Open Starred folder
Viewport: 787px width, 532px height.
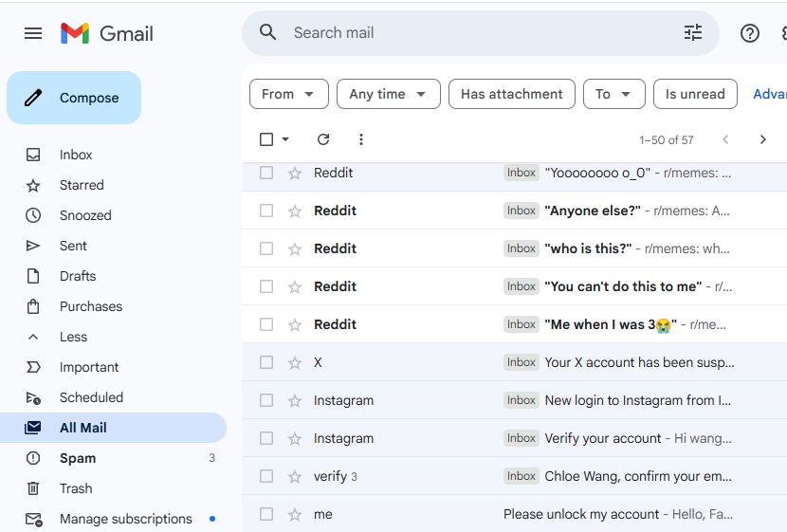(x=82, y=185)
